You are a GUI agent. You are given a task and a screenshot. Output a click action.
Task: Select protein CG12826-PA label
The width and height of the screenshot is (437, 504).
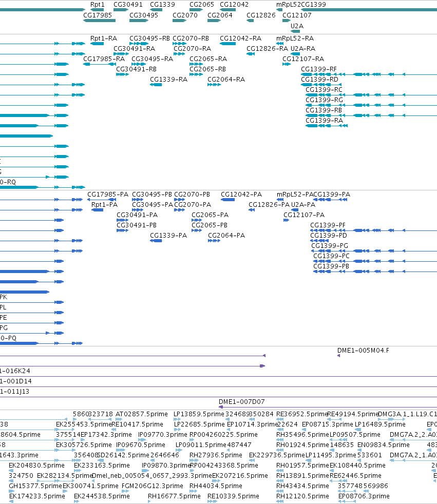pyautogui.click(x=269, y=205)
